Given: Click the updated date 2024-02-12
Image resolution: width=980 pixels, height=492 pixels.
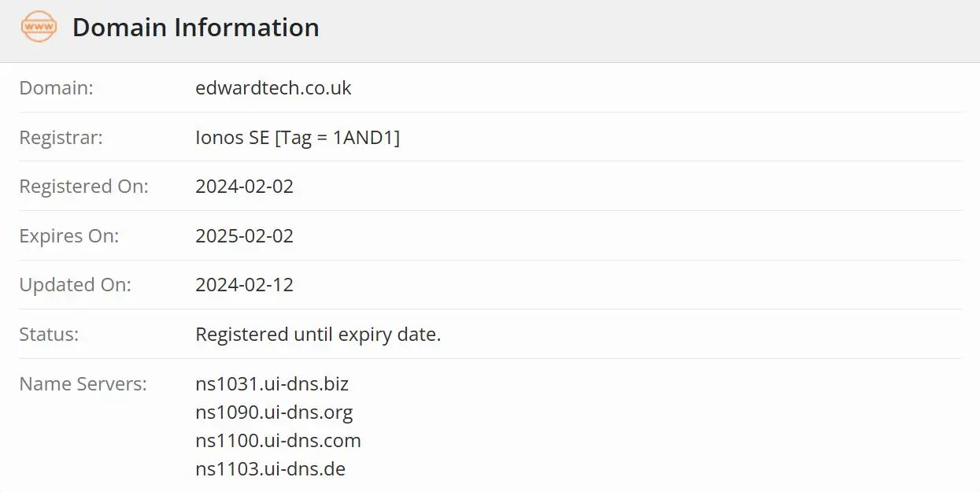Looking at the screenshot, I should click(244, 285).
